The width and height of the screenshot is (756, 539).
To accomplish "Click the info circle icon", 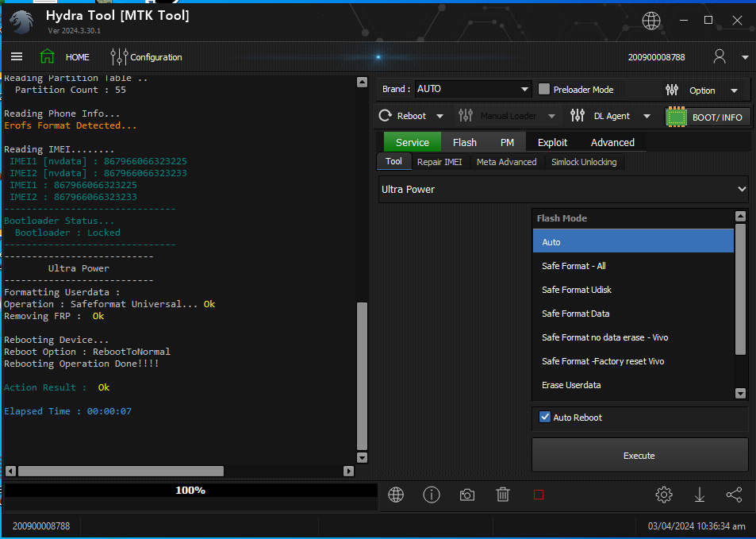I will (x=431, y=495).
